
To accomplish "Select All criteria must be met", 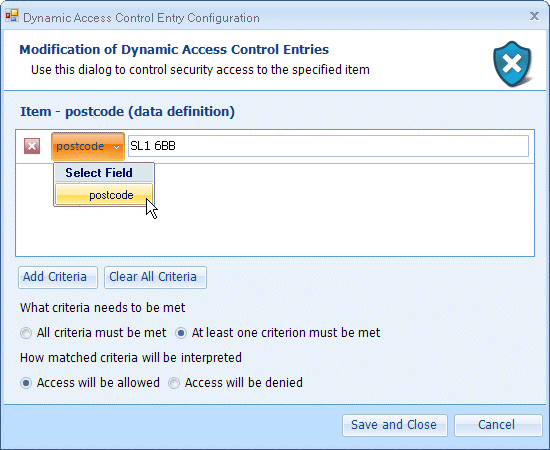I will pos(93,333).
